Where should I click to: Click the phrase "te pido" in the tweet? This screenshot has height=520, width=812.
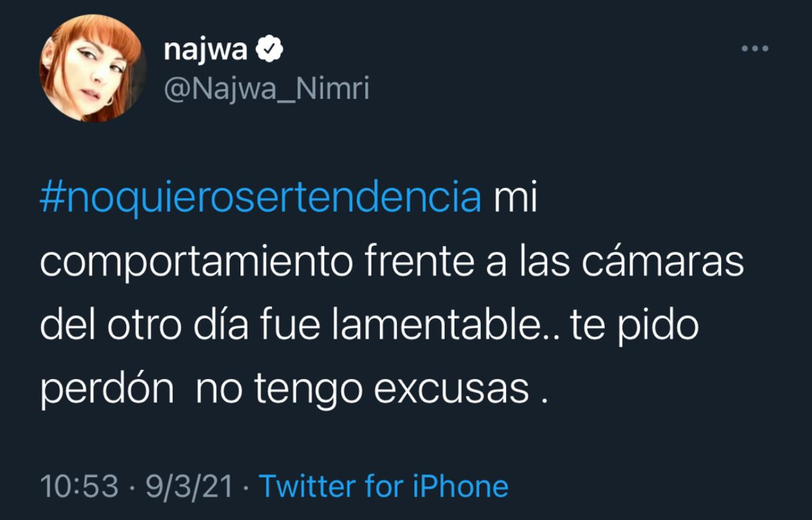pos(634,326)
